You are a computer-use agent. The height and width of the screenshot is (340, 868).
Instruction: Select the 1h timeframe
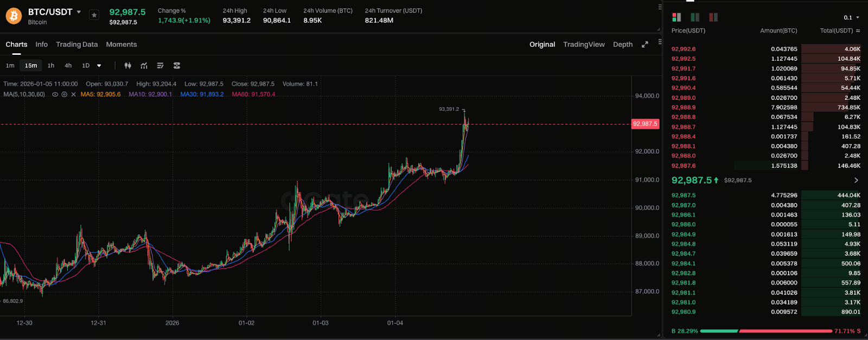pos(51,66)
